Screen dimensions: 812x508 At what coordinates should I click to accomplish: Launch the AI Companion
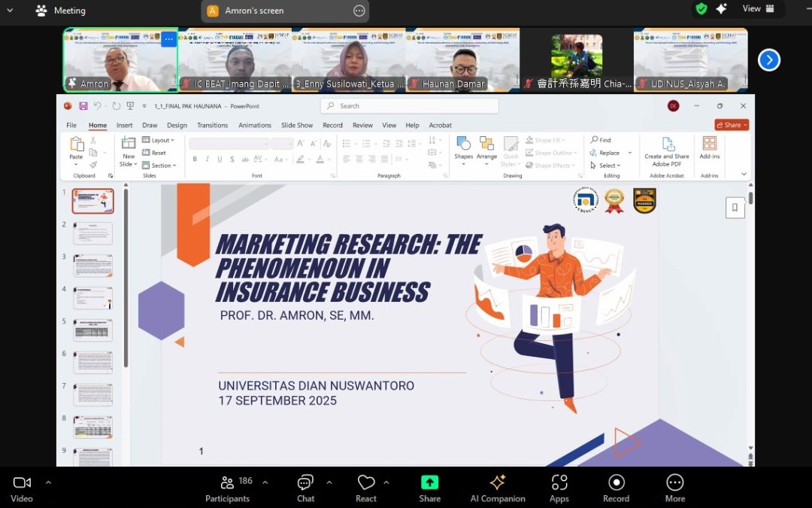coord(497,488)
